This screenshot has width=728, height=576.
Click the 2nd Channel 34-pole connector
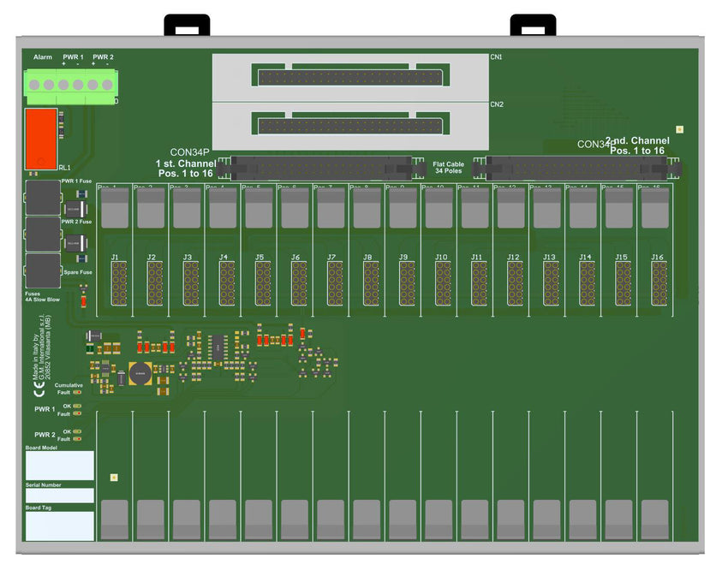click(570, 168)
